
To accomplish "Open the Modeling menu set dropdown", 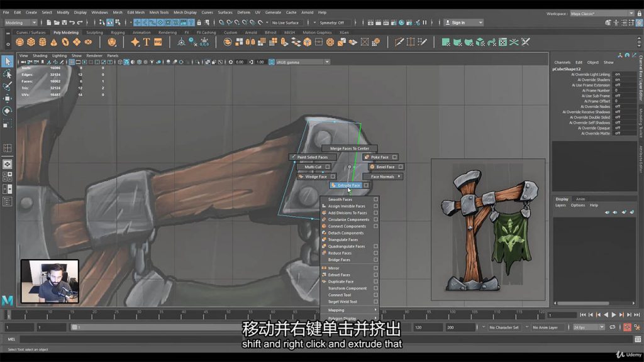I will pyautogui.click(x=22, y=23).
